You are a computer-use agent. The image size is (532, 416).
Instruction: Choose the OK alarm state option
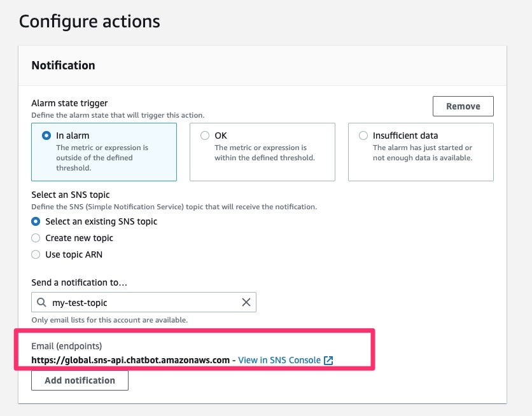pos(204,135)
